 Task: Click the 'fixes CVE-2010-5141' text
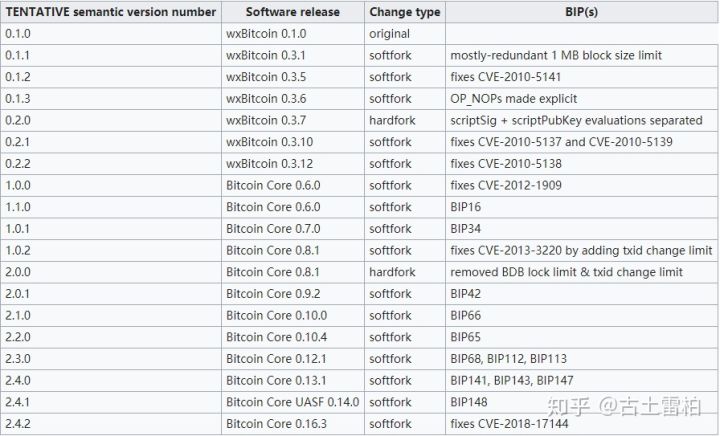point(506,77)
